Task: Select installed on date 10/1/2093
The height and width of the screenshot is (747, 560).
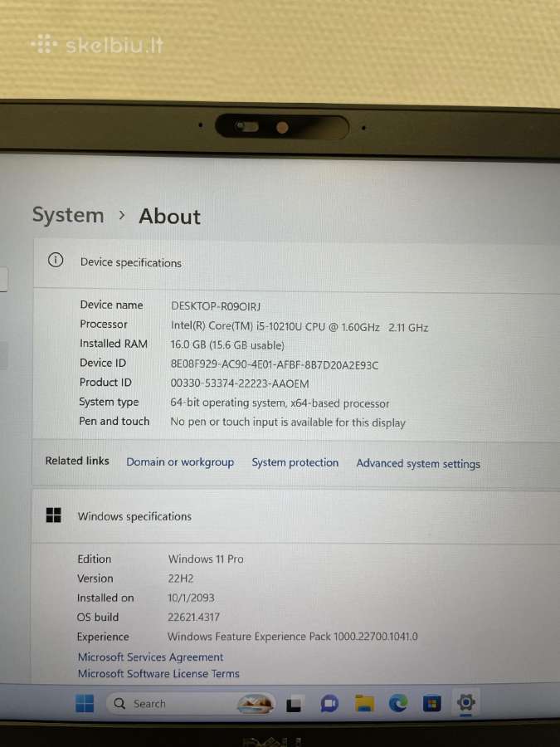Action: [x=191, y=598]
